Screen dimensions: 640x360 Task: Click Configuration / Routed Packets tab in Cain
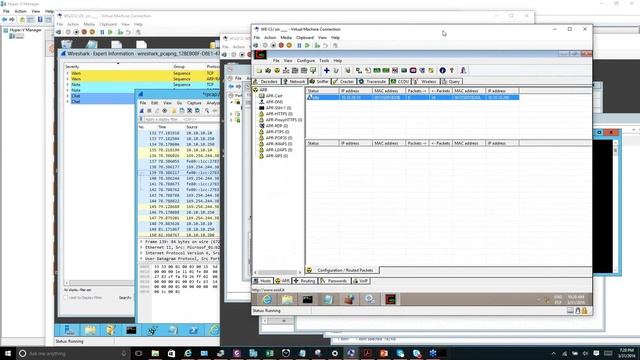point(342,270)
